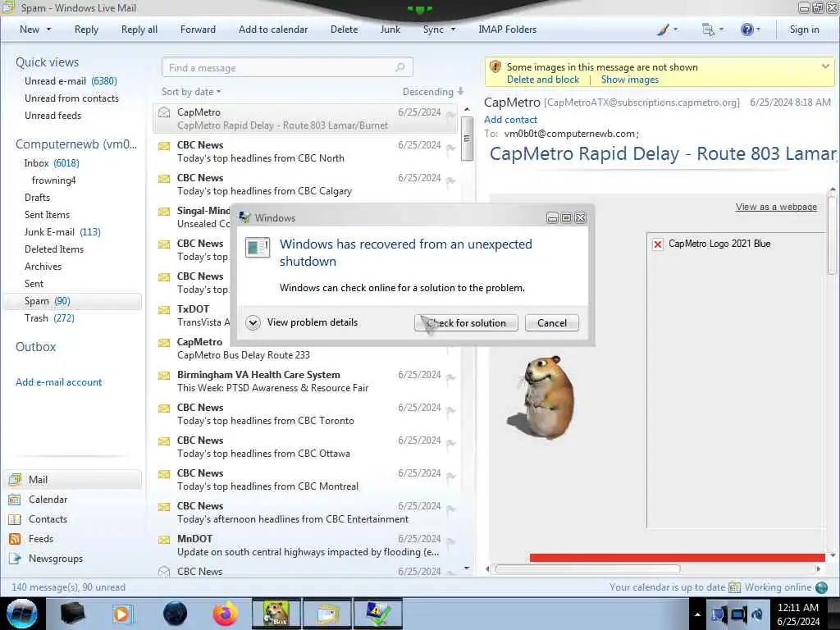840x630 pixels.
Task: Click the Check for solution button
Action: click(x=466, y=323)
